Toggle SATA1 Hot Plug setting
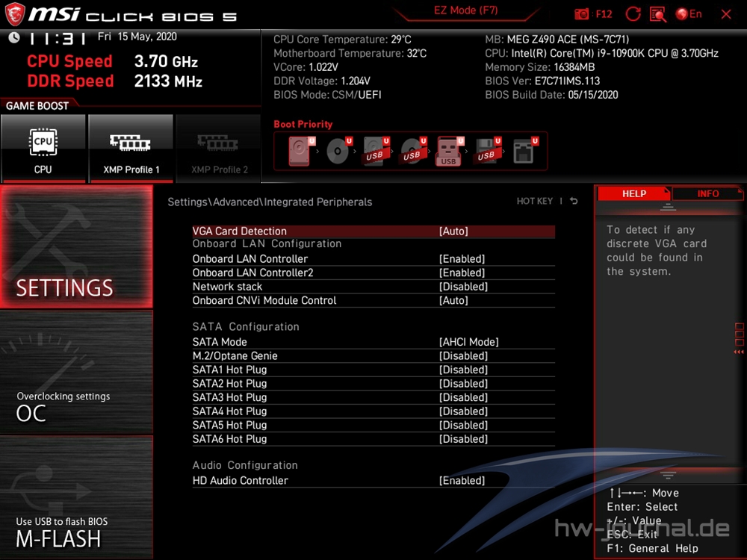 [373, 370]
